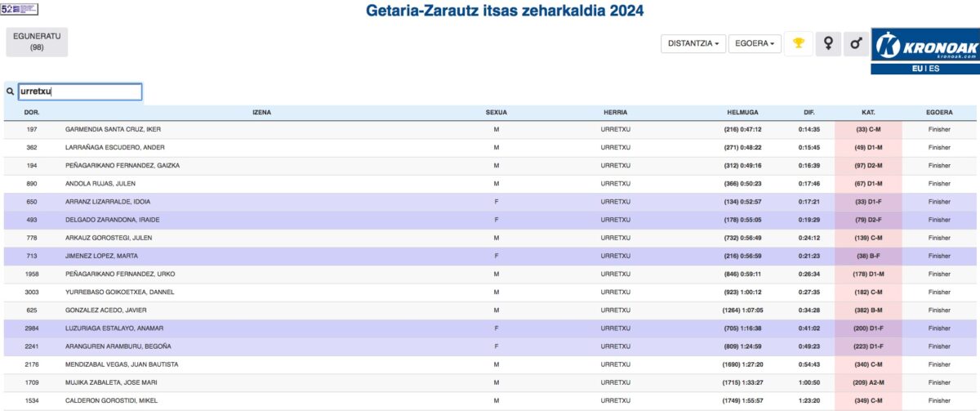Click the pink (33) D1-F category cell

(x=868, y=202)
